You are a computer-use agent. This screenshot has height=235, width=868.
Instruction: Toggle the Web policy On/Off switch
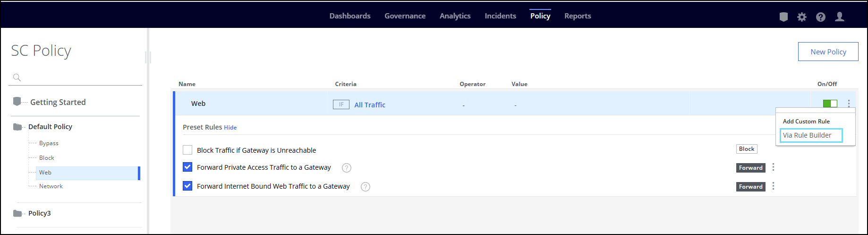point(830,104)
